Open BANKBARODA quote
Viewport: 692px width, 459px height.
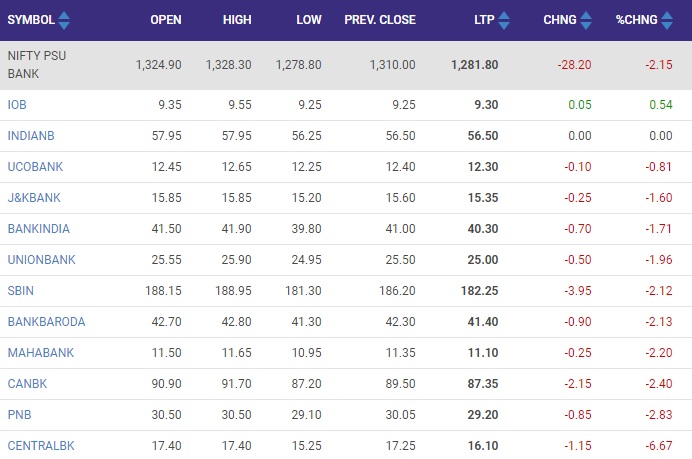[46, 321]
